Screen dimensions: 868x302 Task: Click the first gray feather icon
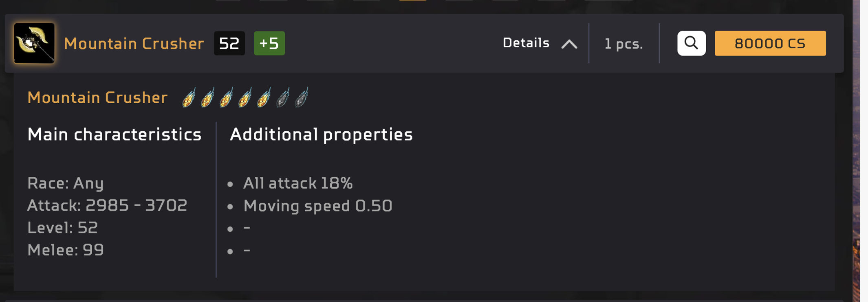point(282,98)
